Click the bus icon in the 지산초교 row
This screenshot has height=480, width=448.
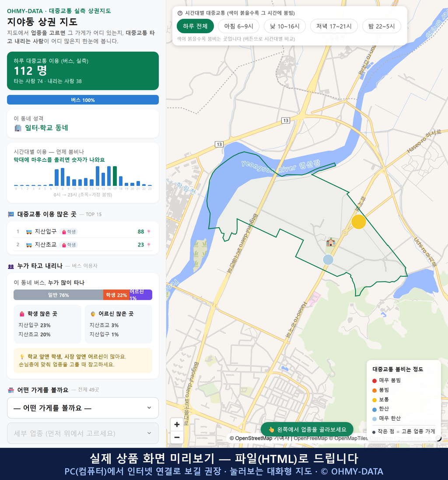29,245
